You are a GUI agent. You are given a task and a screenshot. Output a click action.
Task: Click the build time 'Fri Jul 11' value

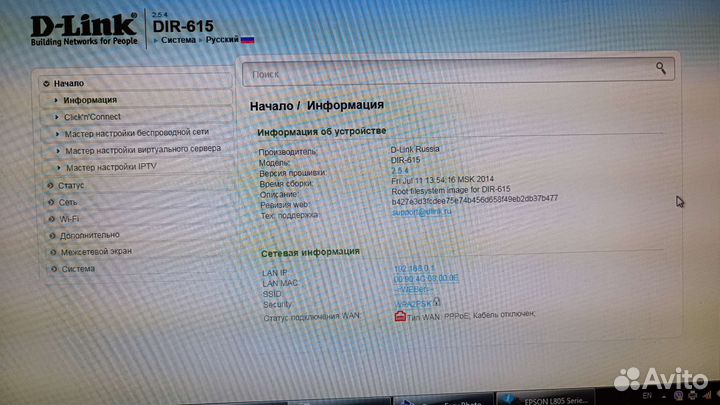click(442, 180)
